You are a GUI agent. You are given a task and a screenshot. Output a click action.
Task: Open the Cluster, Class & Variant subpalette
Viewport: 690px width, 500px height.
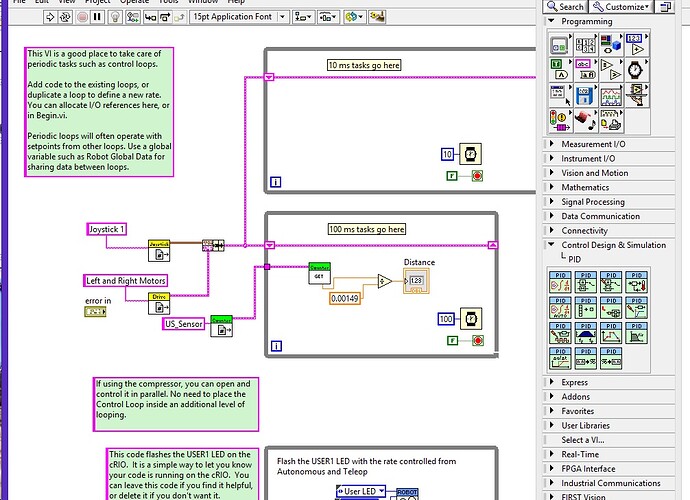click(611, 44)
